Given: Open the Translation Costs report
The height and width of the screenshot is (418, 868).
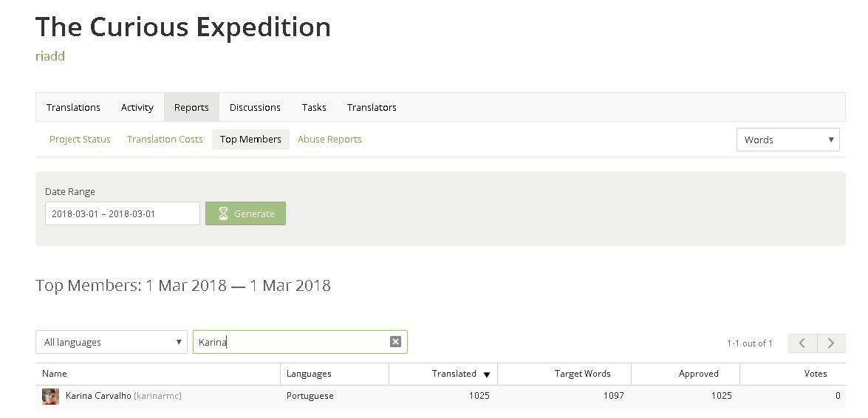Looking at the screenshot, I should (165, 140).
